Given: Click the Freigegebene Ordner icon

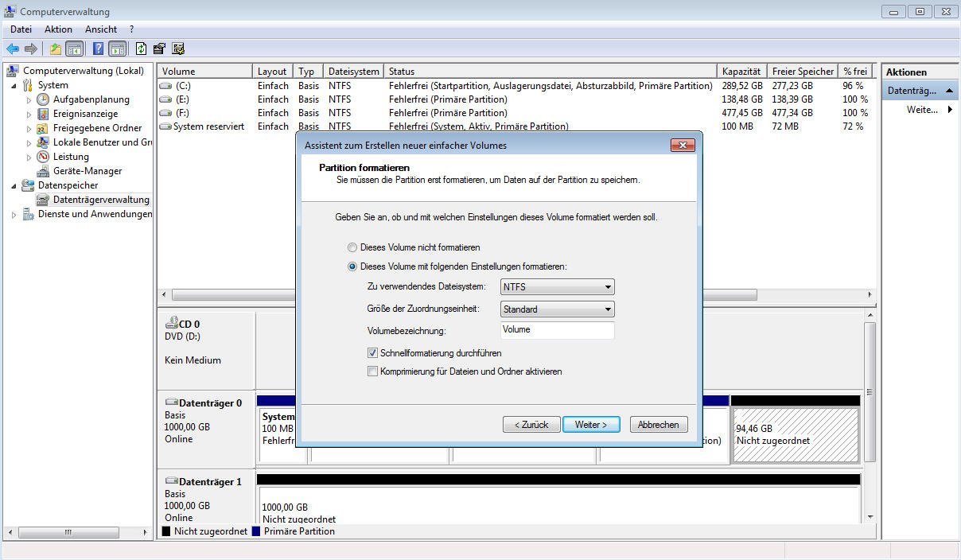Looking at the screenshot, I should point(43,128).
